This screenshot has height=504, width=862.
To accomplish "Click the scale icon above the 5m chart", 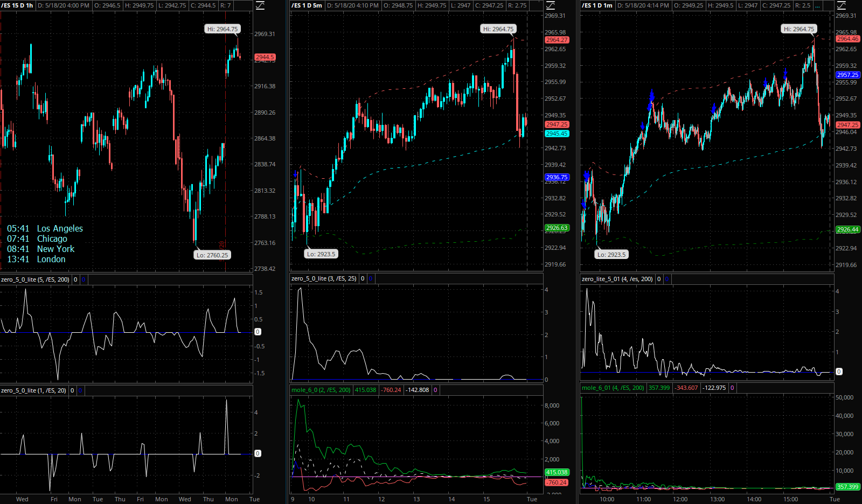I will pos(551,5).
